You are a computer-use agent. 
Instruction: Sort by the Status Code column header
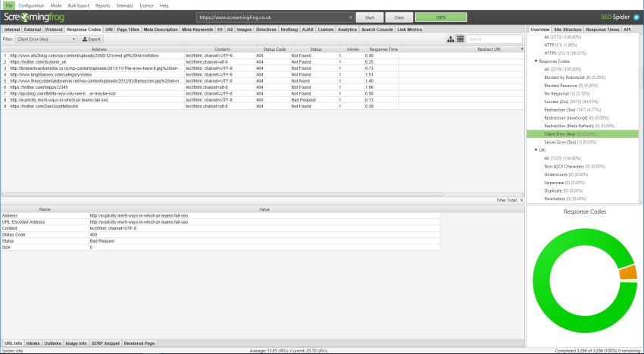274,49
